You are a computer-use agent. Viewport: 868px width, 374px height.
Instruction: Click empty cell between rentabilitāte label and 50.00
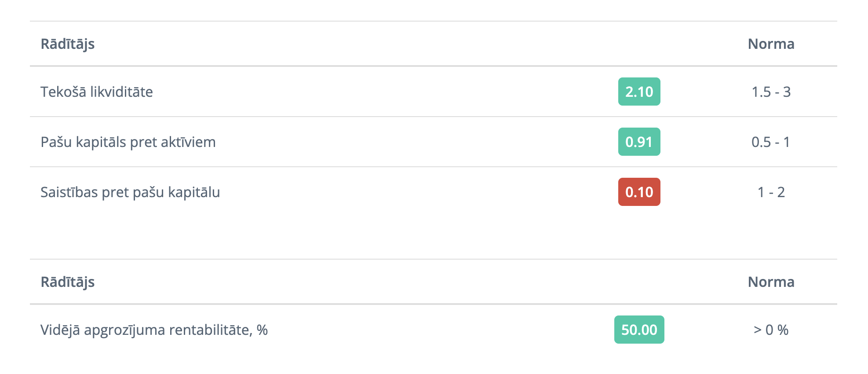pos(440,330)
